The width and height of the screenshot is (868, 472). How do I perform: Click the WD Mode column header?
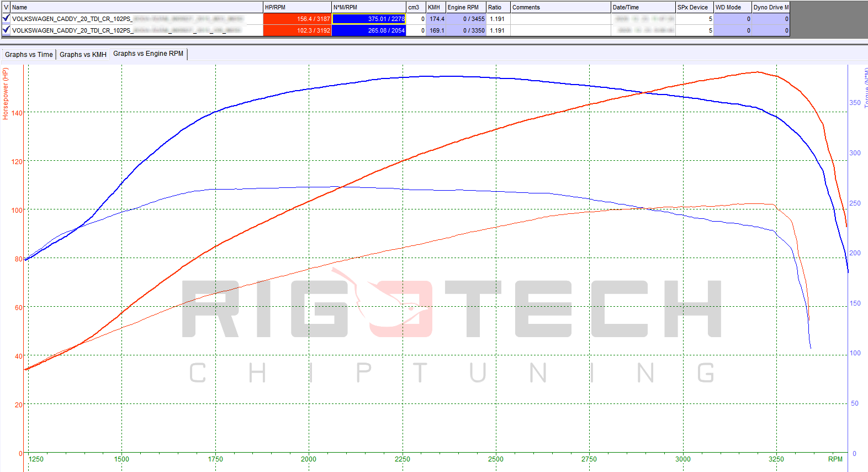click(733, 7)
